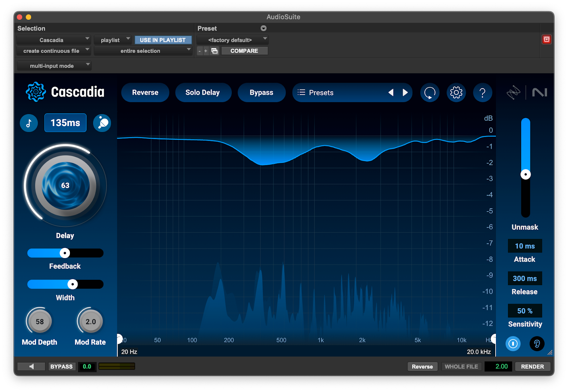Open the entire selection dropdown
The width and height of the screenshot is (568, 392).
point(143,51)
